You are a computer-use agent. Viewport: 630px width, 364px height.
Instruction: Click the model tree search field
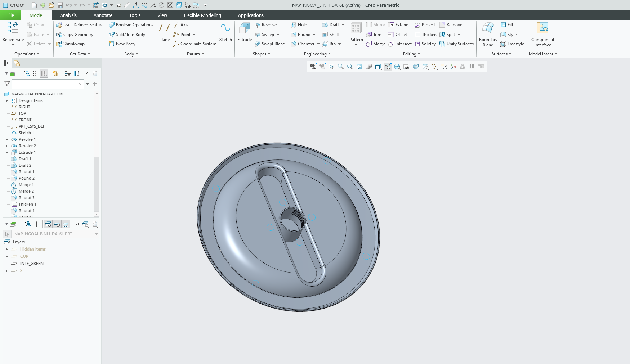(x=45, y=84)
